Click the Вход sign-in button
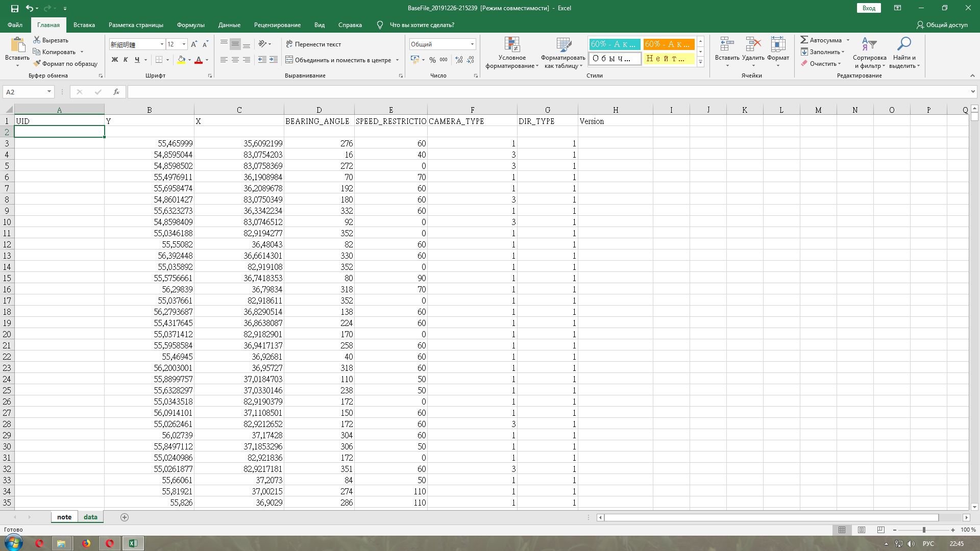Viewport: 980px width, 551px height. 869,8
